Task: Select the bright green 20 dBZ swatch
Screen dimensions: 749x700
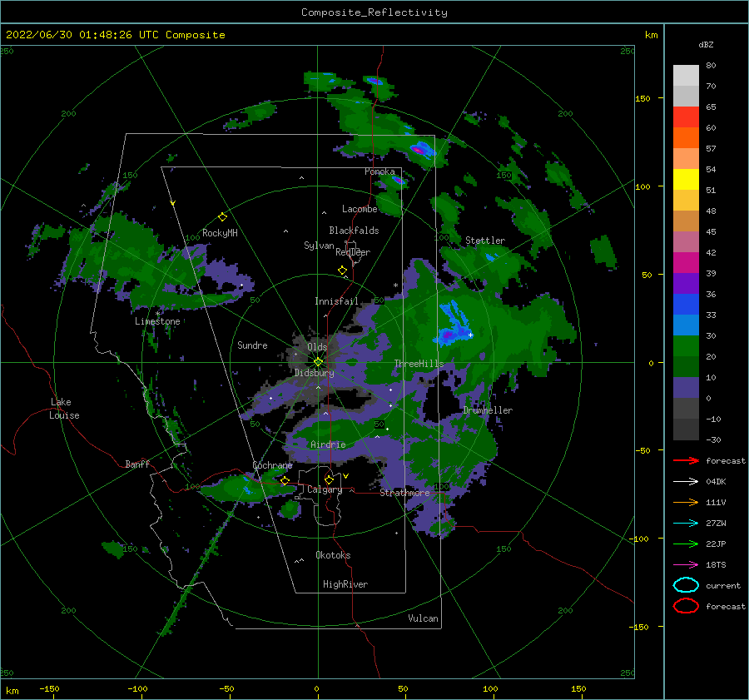Action: point(686,346)
